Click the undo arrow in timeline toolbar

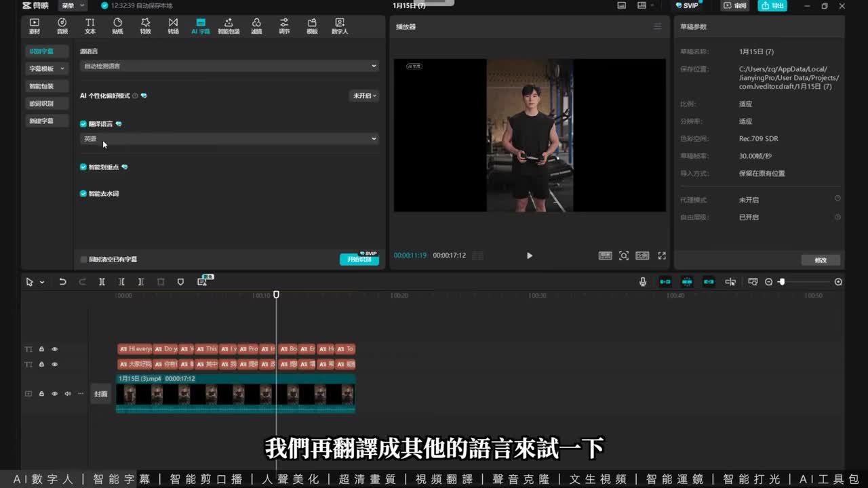point(62,282)
